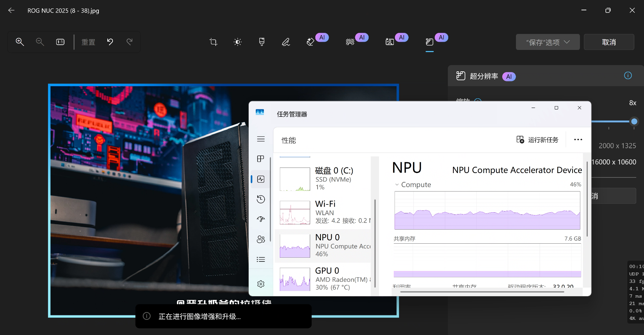Viewport: 644px width, 335px height.
Task: Click the NPU Compute usage graph
Action: point(487,210)
